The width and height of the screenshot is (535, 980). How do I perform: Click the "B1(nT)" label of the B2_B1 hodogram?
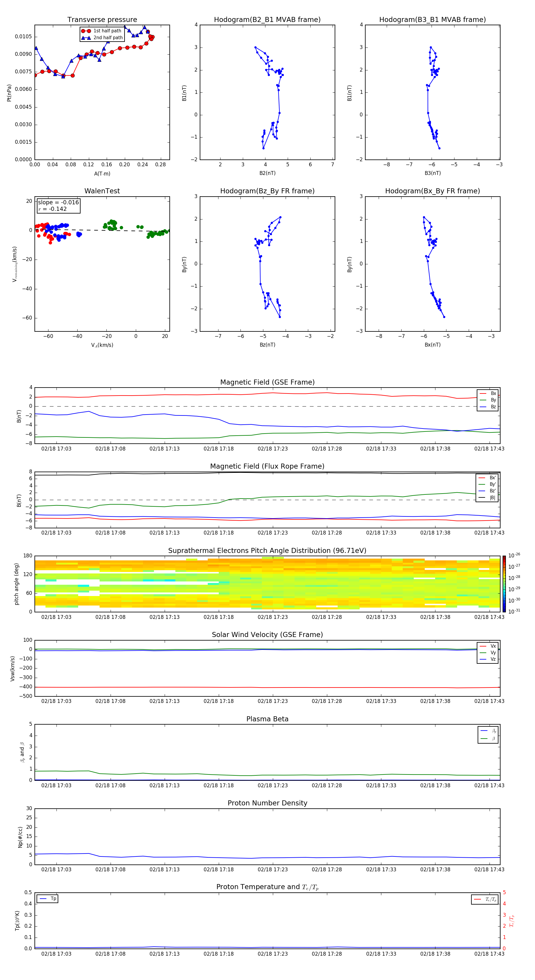[x=184, y=93]
